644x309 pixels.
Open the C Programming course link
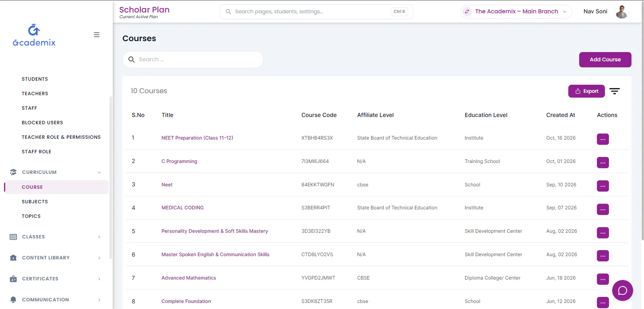click(179, 161)
